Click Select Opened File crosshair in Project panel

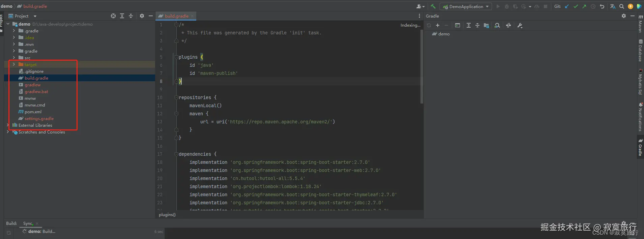point(113,16)
